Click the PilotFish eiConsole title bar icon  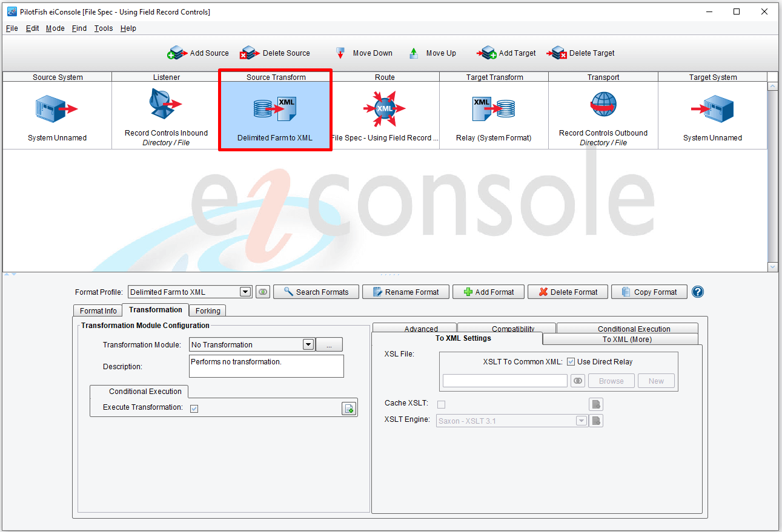click(12, 11)
